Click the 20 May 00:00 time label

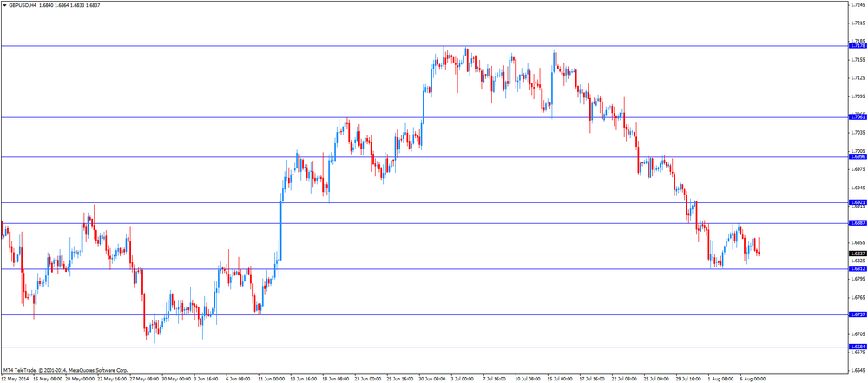80,379
